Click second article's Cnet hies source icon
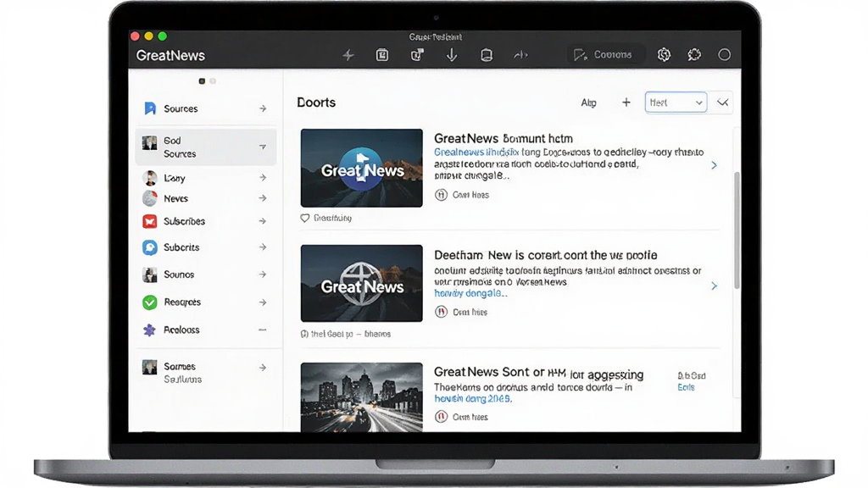This screenshot has width=868, height=488. [x=441, y=312]
